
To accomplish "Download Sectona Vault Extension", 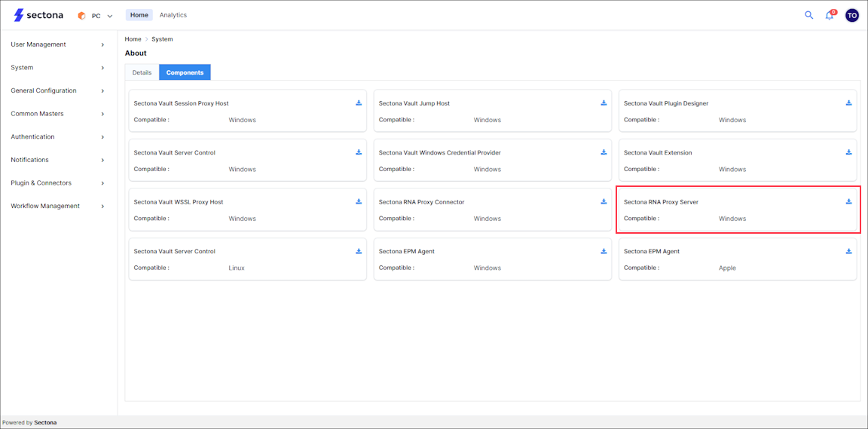I will point(848,152).
